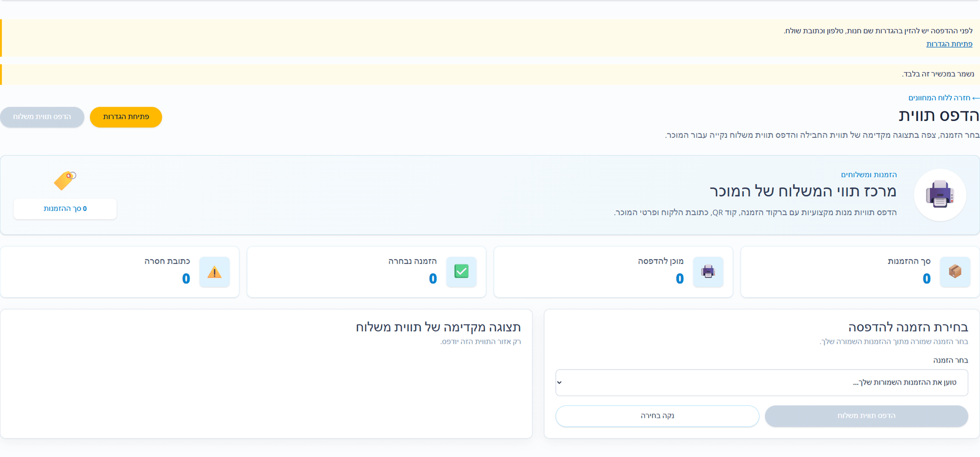Click the top הדפס תווית משלוח button beside the yellow button

click(x=42, y=117)
